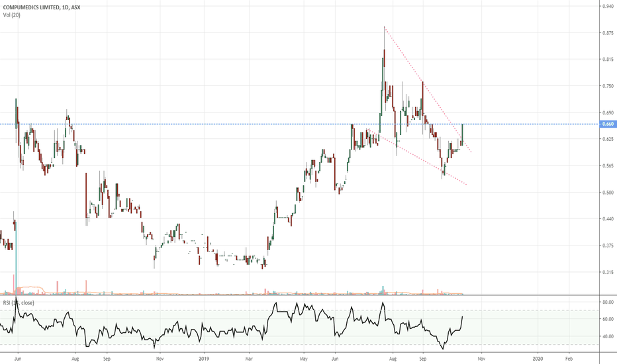Click the Vol (20) indicator label
The width and height of the screenshot is (617, 364).
tap(12, 15)
